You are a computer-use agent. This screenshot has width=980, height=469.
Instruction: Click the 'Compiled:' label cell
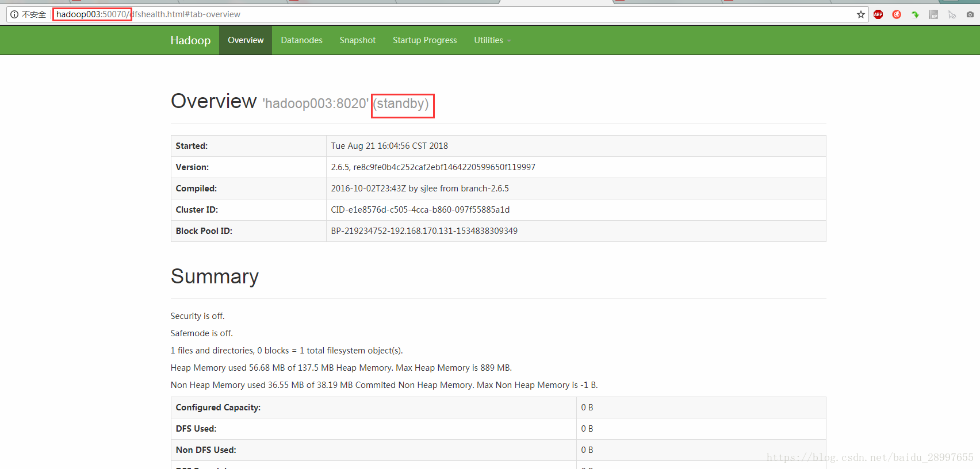coord(248,189)
